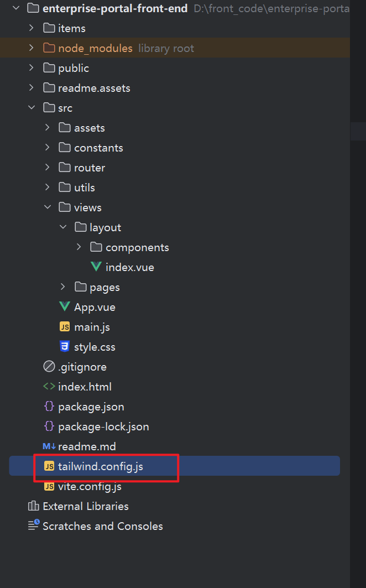The image size is (366, 588).
Task: Click the Scratches and Consoles icon
Action: point(34,525)
